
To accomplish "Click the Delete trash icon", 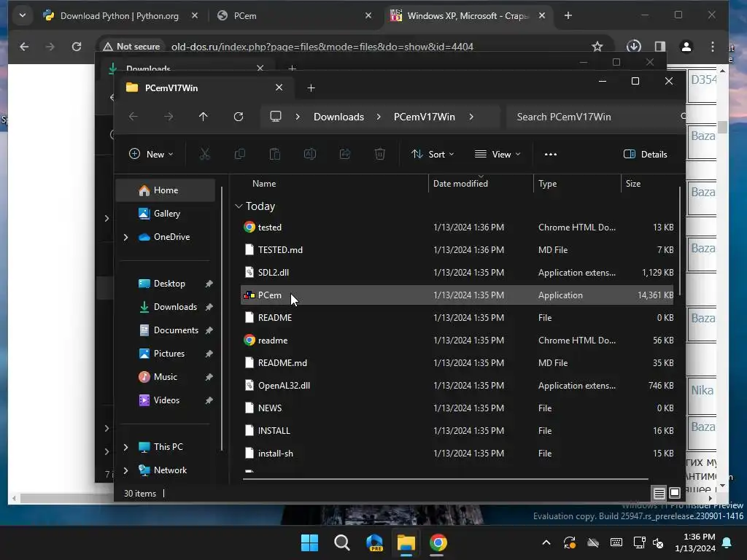I will pos(379,154).
